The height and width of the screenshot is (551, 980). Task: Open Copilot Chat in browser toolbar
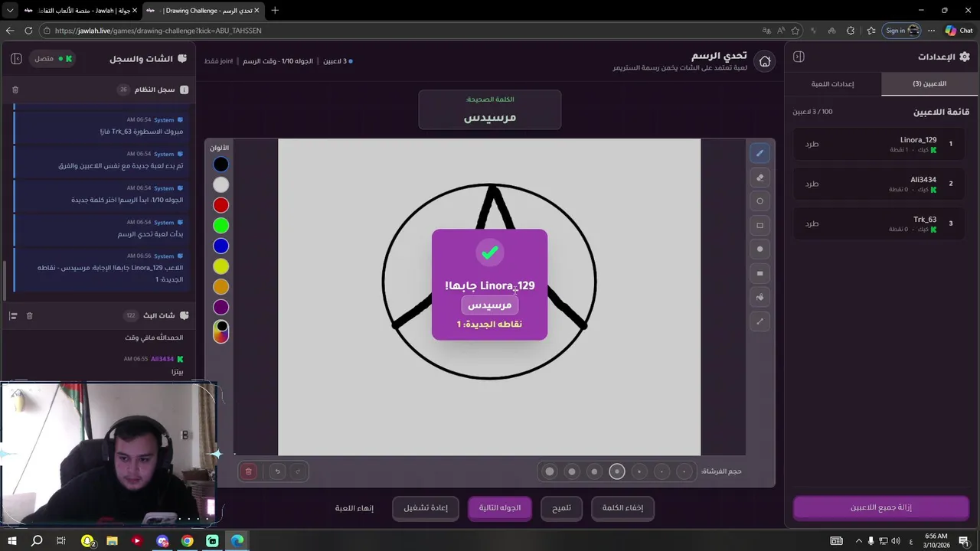[x=959, y=31]
